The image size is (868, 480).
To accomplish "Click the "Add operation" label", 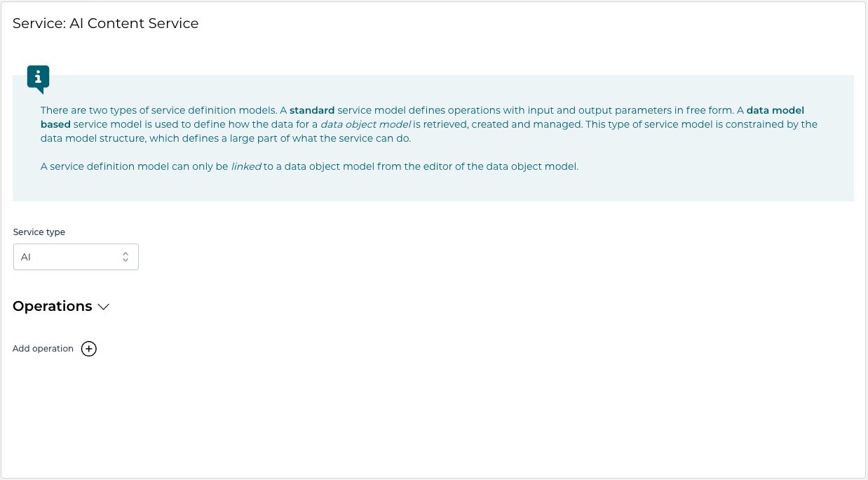I will tap(43, 349).
